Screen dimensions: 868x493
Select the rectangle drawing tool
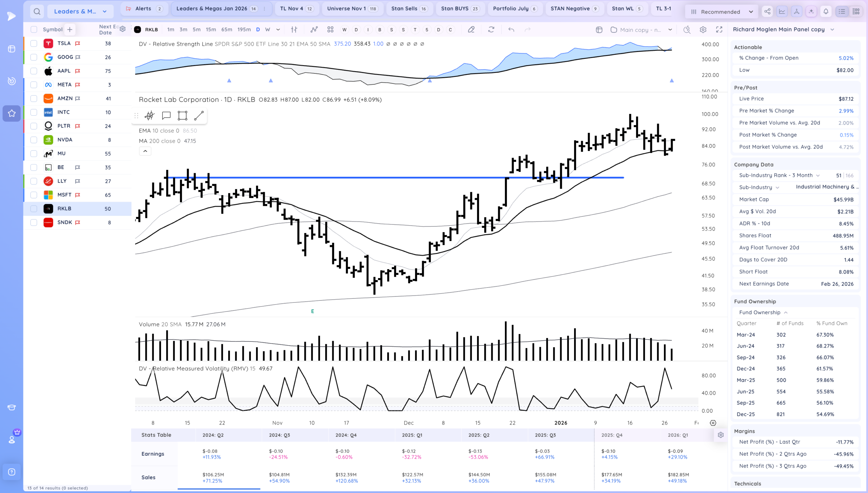tap(182, 116)
